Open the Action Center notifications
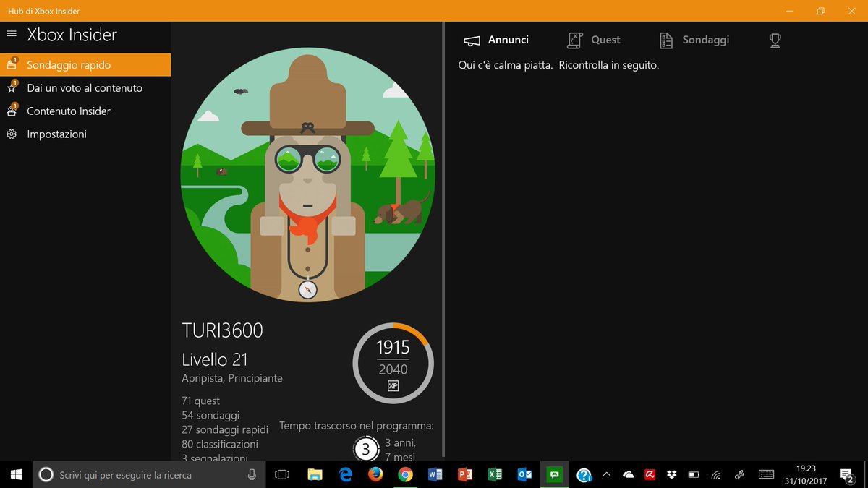Image resolution: width=868 pixels, height=488 pixels. [846, 474]
